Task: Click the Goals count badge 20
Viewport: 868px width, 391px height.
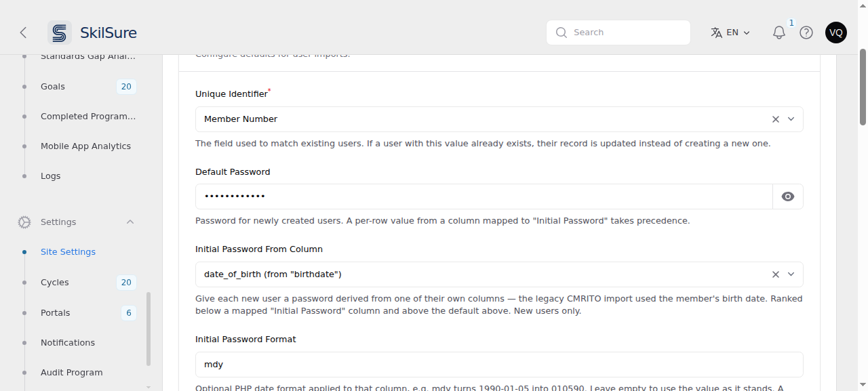Action: [126, 87]
